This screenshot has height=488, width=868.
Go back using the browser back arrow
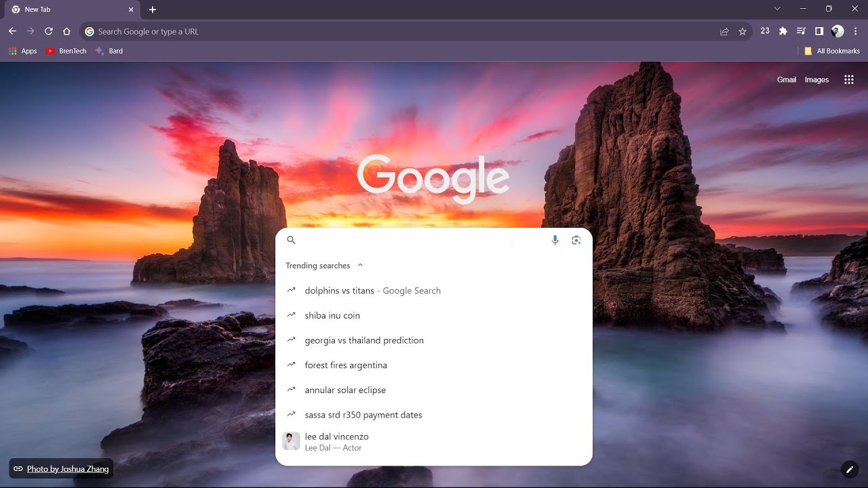coord(12,31)
